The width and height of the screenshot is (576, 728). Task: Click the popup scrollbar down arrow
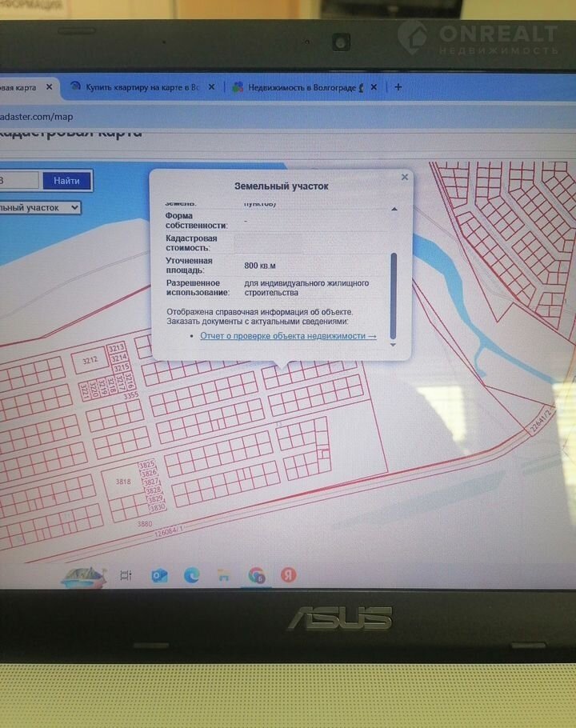(393, 345)
